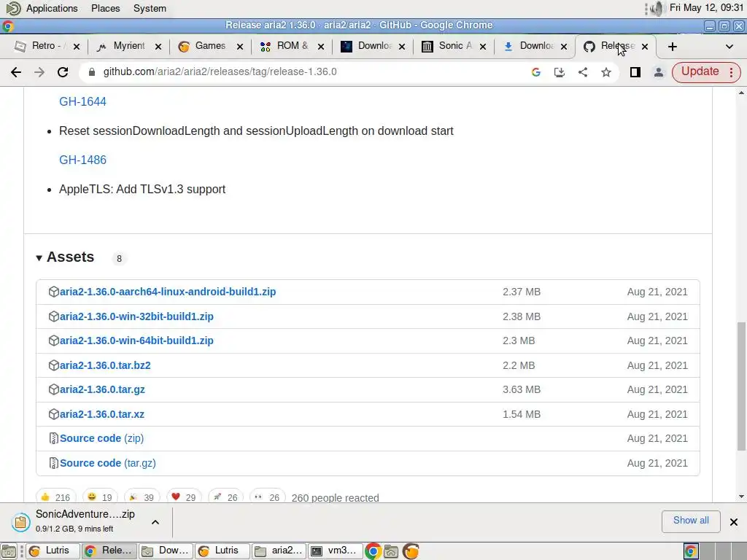Screen dimensions: 747x560
Task: Click zip file icon beside Source code (zip)
Action: pos(53,438)
